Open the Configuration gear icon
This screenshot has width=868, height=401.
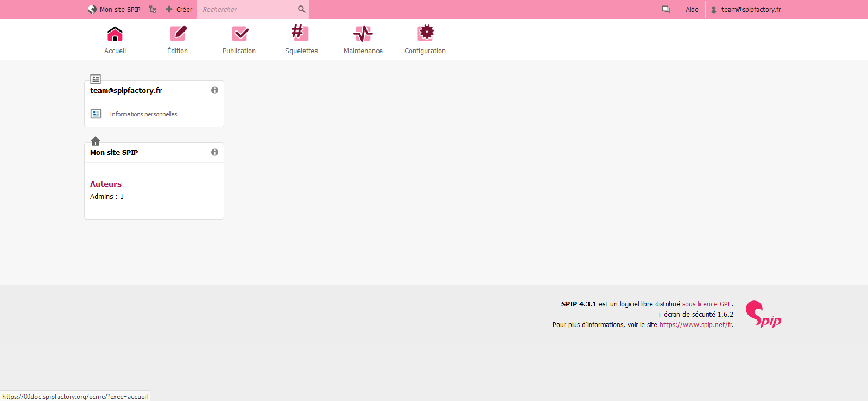coord(426,33)
